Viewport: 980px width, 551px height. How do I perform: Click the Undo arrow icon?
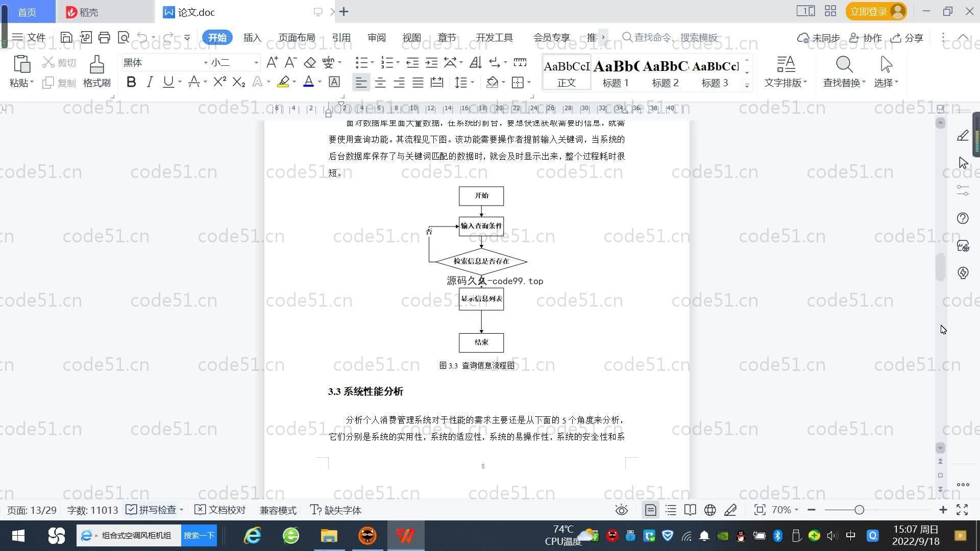[x=142, y=37]
